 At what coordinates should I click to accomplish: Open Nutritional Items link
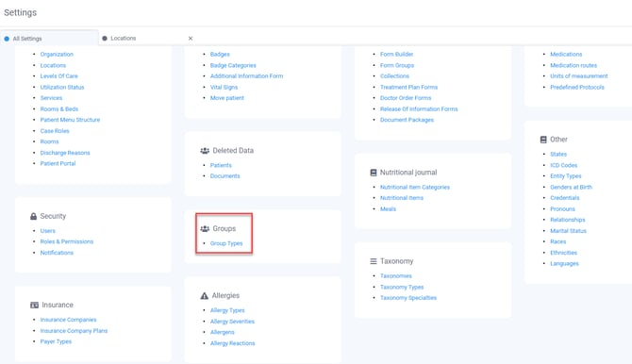[402, 198]
